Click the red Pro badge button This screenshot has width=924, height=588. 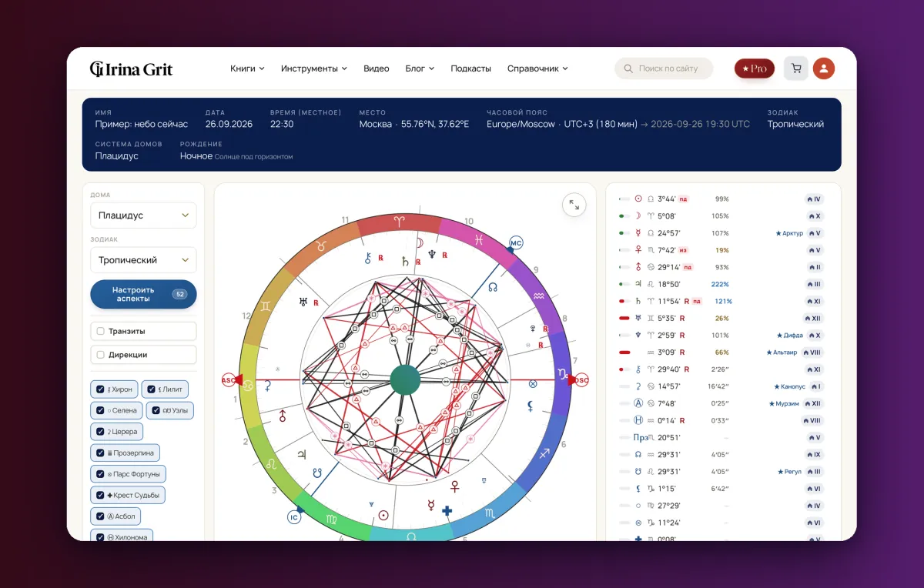click(x=755, y=68)
